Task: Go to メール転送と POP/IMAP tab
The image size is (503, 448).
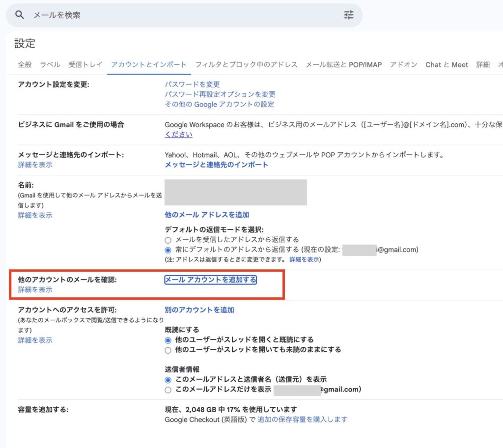Action: click(x=343, y=65)
